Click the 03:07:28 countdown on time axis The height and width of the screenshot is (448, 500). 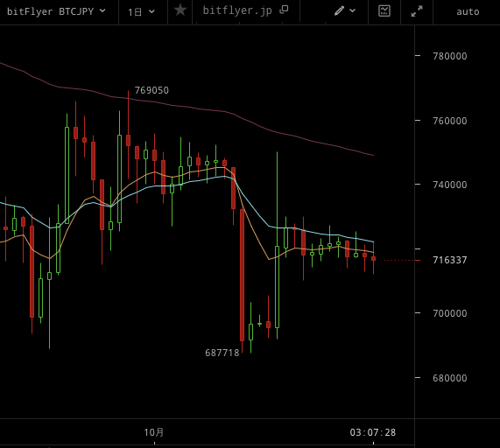click(373, 432)
